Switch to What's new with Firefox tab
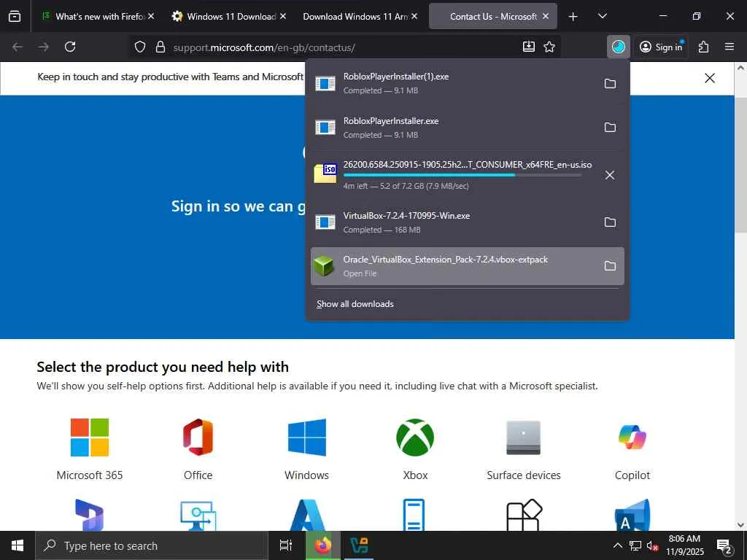Screen dimensions: 747x560 click(98, 16)
